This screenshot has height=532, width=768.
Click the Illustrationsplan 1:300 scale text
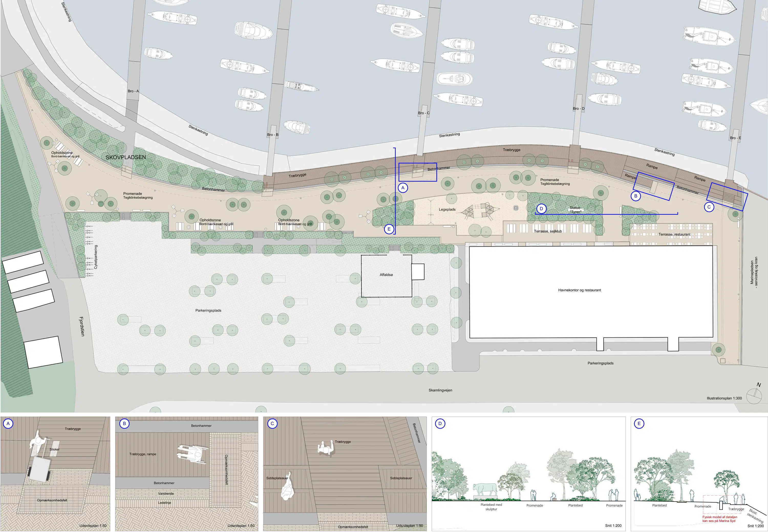[724, 398]
